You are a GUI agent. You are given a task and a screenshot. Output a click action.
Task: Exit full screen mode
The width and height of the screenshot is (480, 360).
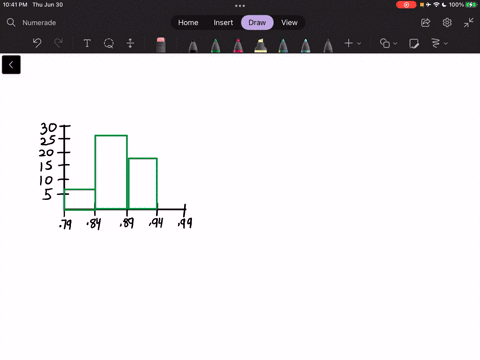pos(468,23)
